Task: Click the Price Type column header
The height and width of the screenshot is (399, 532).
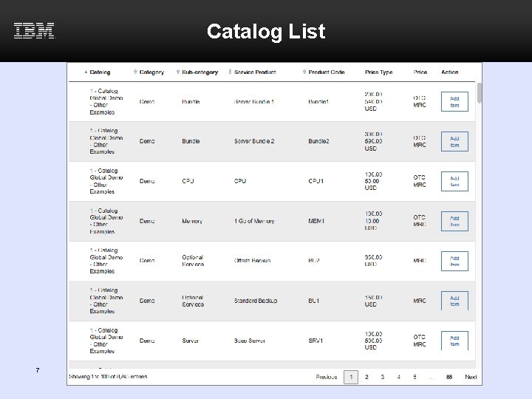Action: click(x=378, y=72)
